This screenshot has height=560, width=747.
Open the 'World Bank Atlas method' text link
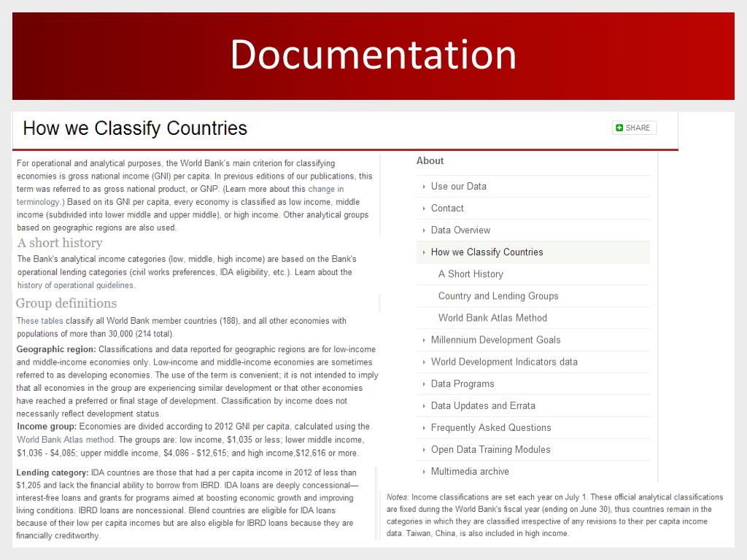(x=65, y=440)
